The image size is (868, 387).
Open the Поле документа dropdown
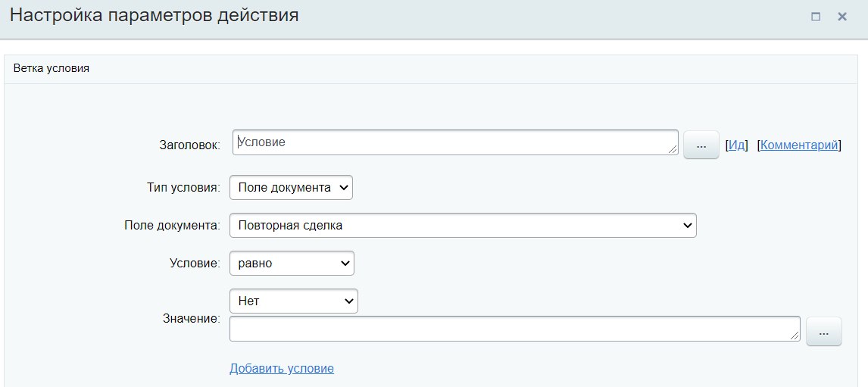[463, 226]
